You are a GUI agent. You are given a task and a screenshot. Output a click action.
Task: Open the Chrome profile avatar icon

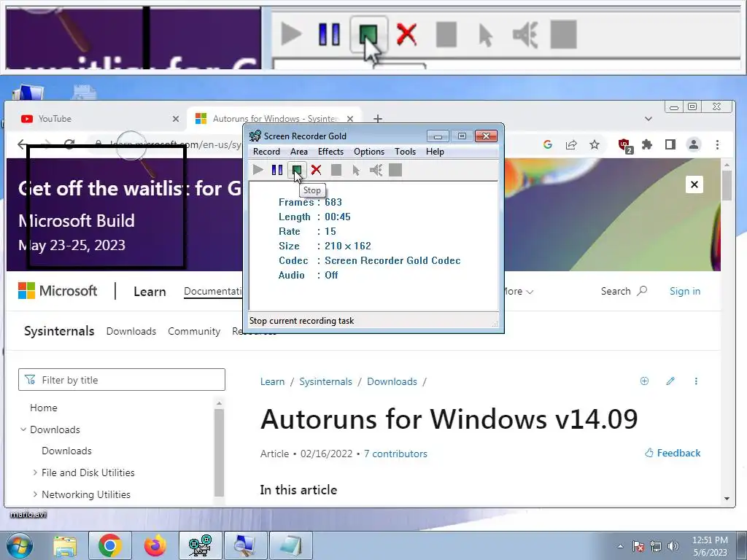[694, 144]
